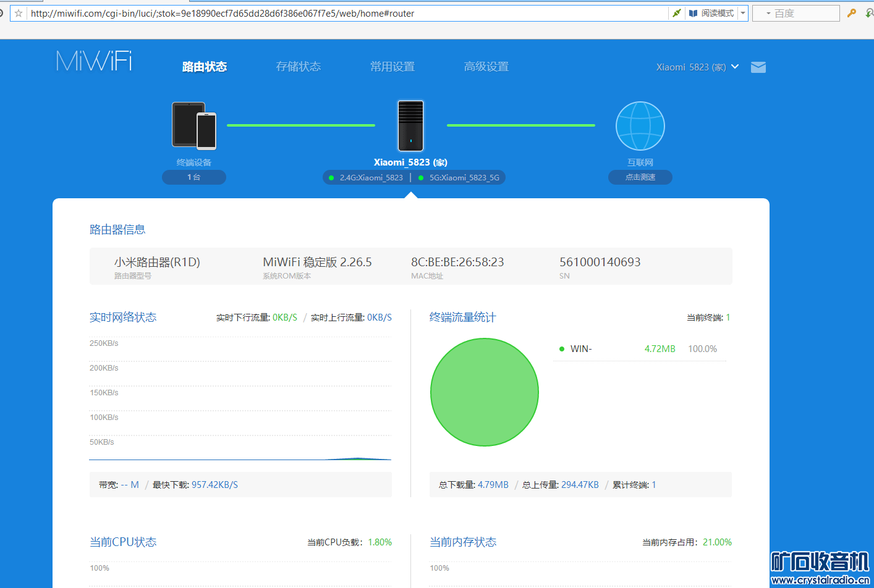Click the green compatibility icon in address bar
Screen dimensions: 874x588
click(x=677, y=13)
